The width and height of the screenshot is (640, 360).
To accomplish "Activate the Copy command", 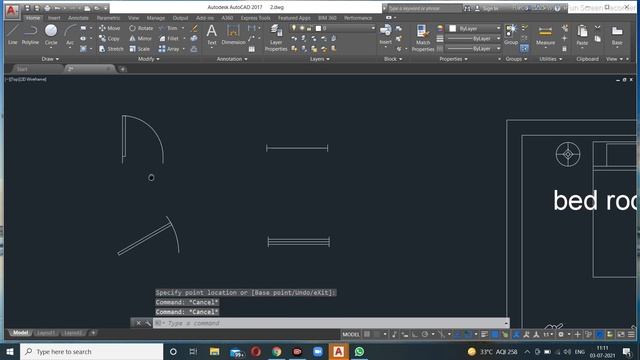I will [109, 38].
